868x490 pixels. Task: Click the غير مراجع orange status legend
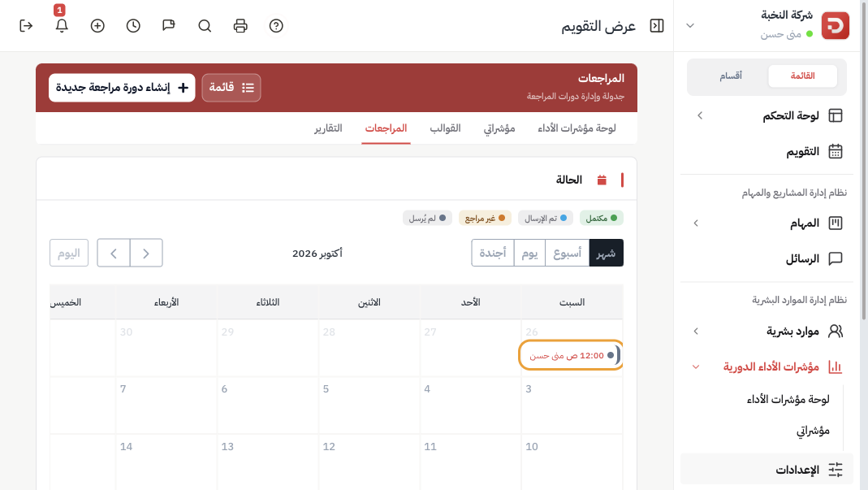pos(485,218)
